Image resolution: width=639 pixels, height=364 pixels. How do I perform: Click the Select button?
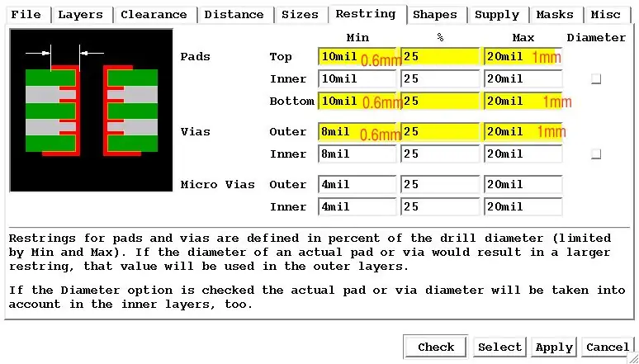click(x=499, y=347)
